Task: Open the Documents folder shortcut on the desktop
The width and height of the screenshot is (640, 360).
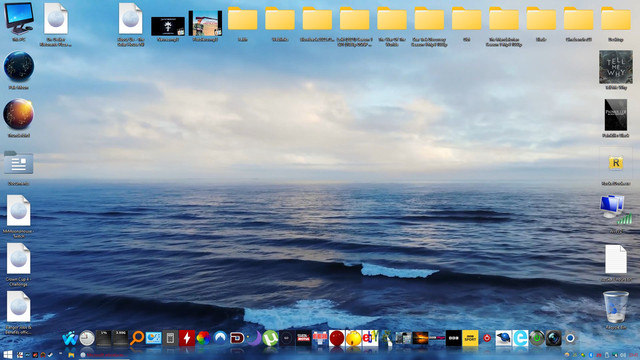Action: click(x=19, y=162)
